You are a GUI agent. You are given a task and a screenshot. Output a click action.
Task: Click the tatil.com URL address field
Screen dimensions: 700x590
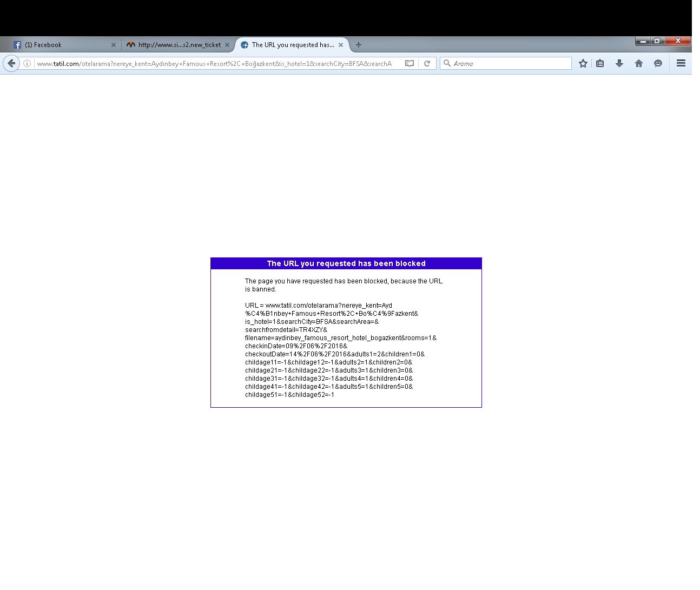tap(216, 63)
